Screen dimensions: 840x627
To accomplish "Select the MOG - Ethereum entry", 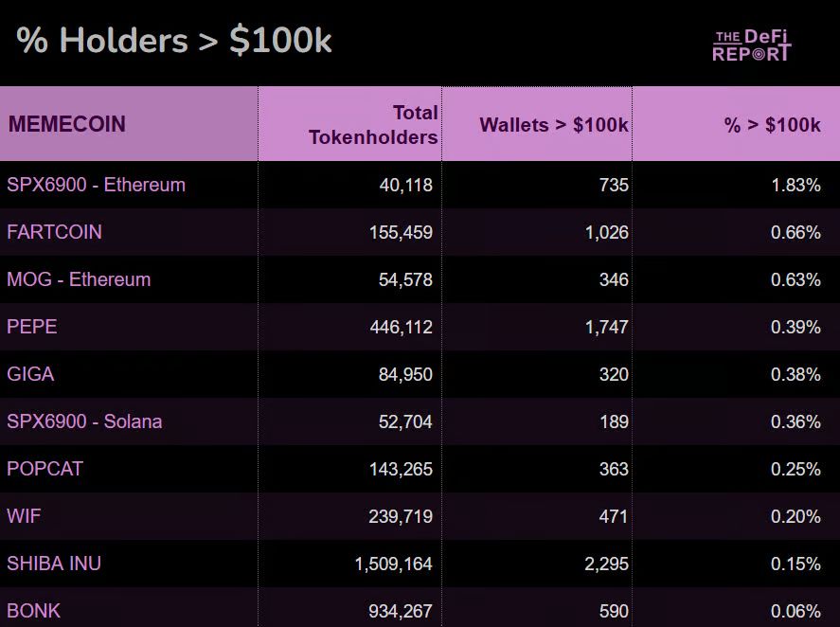I will coord(79,279).
